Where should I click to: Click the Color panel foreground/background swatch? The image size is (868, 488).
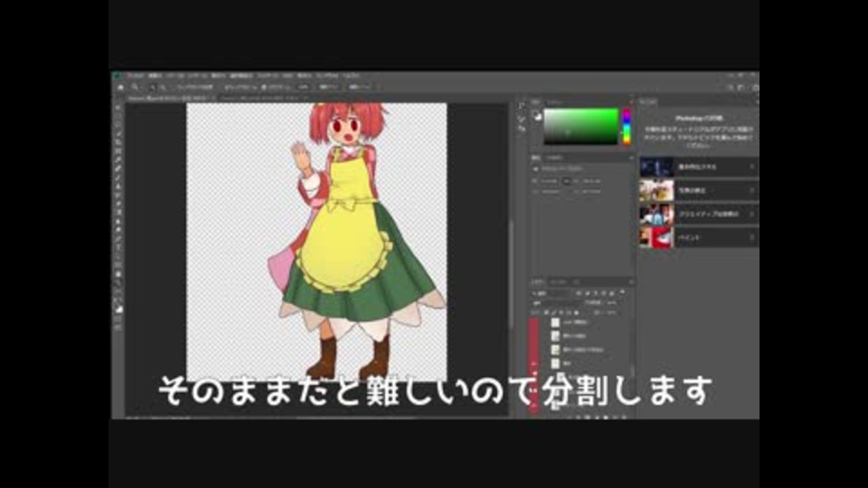pyautogui.click(x=537, y=116)
